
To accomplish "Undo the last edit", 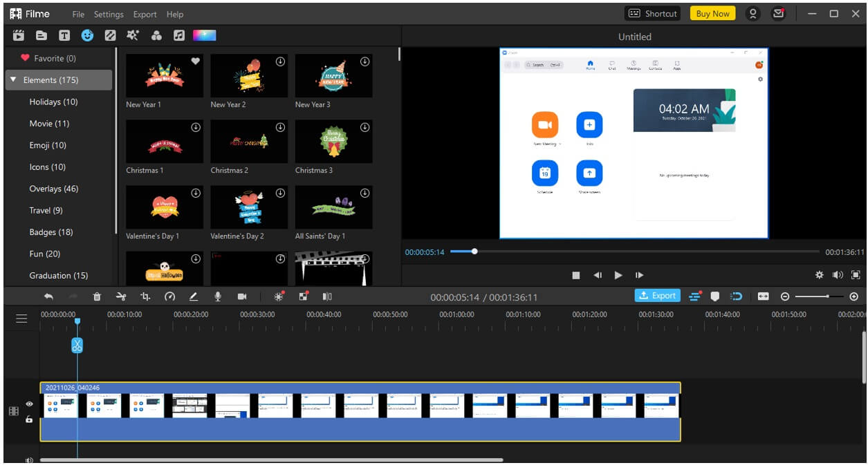I will [48, 296].
